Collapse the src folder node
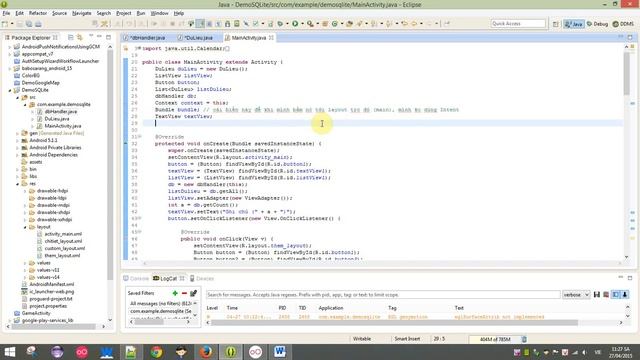The width and height of the screenshot is (640, 360). 18,98
